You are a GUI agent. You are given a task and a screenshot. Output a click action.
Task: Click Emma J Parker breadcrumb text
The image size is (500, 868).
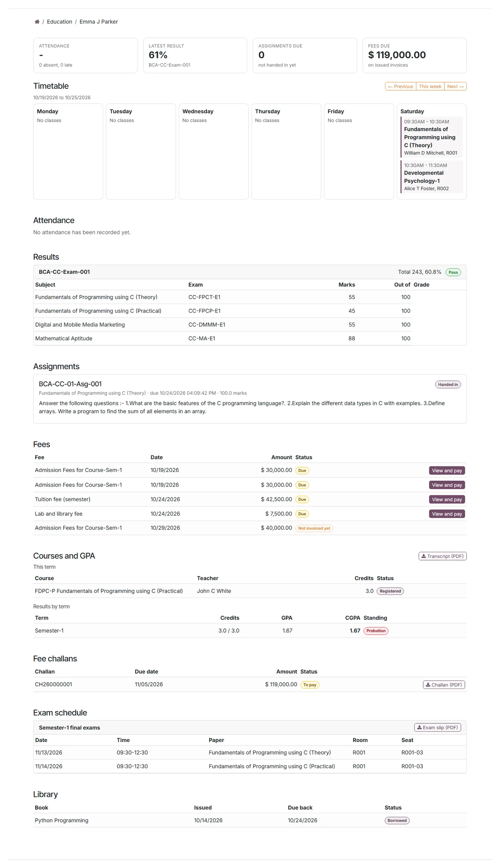point(99,22)
